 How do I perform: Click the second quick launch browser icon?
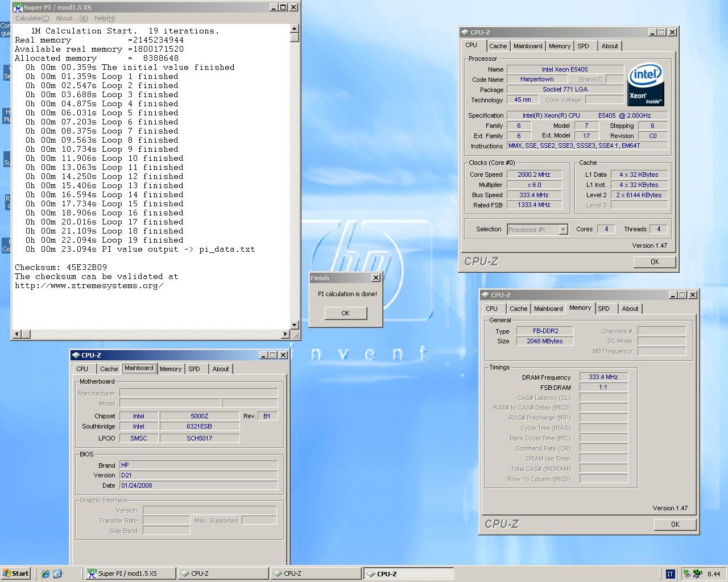(x=57, y=574)
